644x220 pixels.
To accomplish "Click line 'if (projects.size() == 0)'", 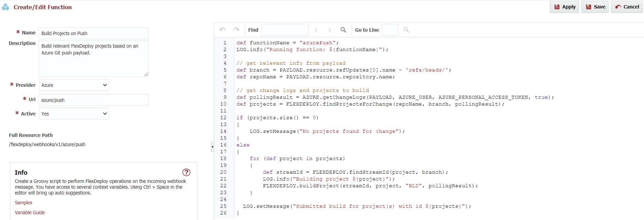I will coord(277,117).
